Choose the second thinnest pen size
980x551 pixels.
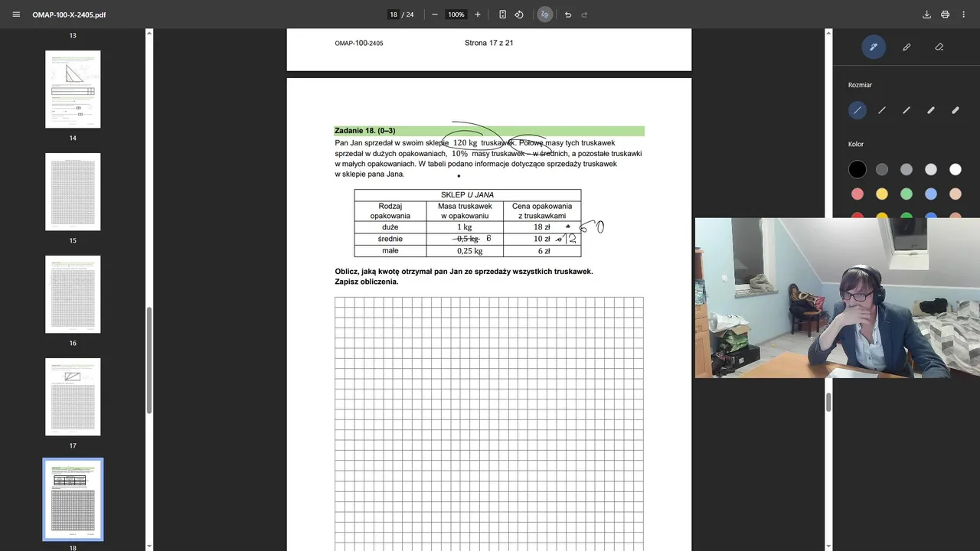point(882,110)
